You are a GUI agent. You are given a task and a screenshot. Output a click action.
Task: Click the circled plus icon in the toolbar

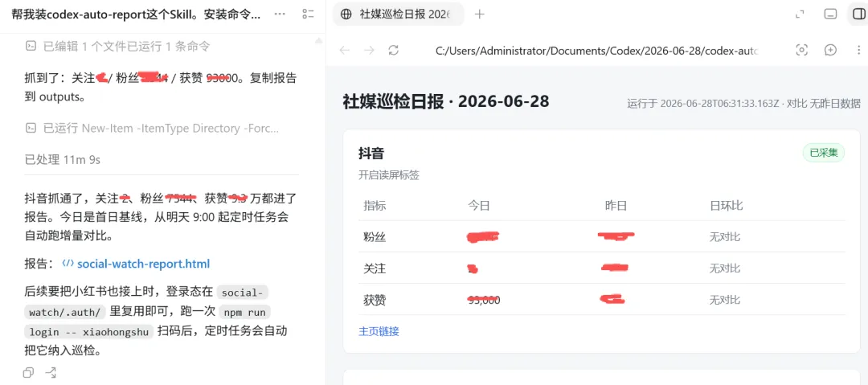pyautogui.click(x=830, y=50)
